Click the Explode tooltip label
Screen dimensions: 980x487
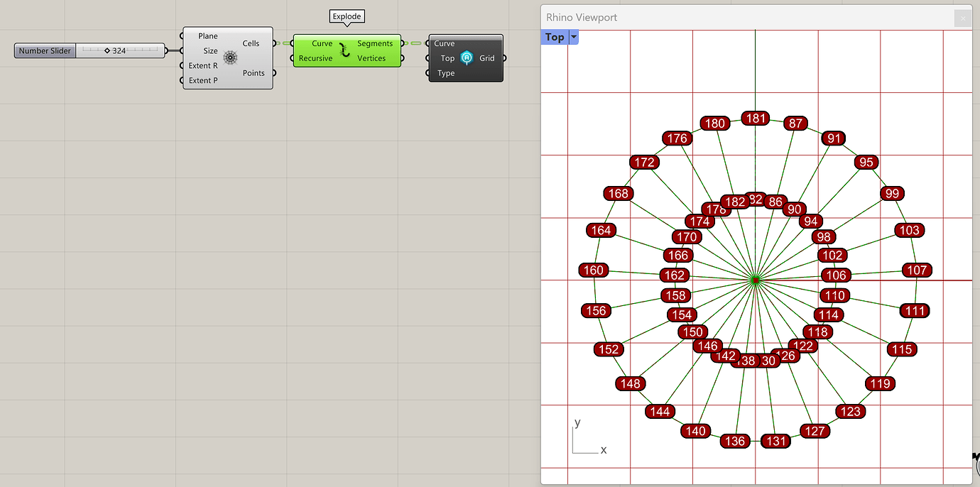point(347,16)
